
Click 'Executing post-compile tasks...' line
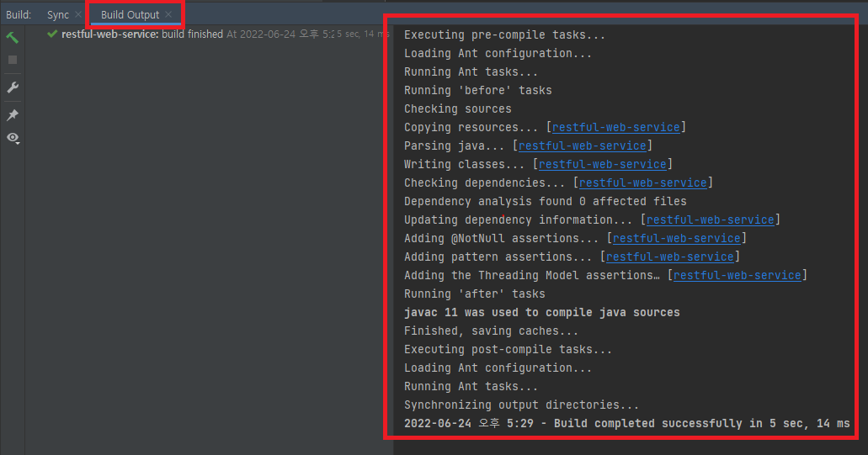pos(509,349)
